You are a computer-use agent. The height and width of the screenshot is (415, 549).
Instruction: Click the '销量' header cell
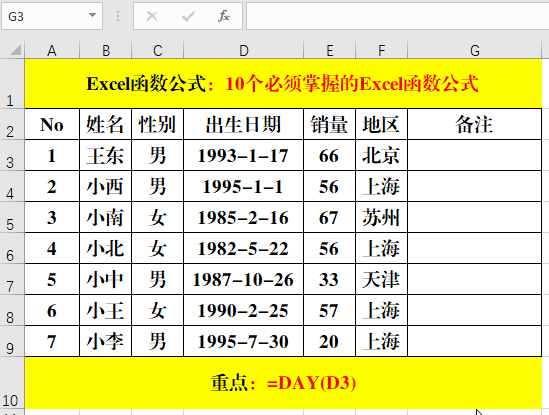pyautogui.click(x=329, y=124)
